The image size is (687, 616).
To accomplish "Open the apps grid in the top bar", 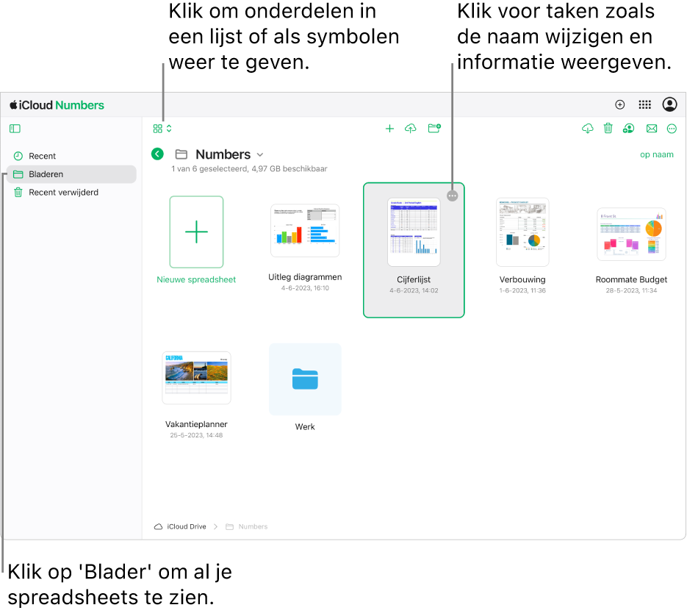I will 645,104.
